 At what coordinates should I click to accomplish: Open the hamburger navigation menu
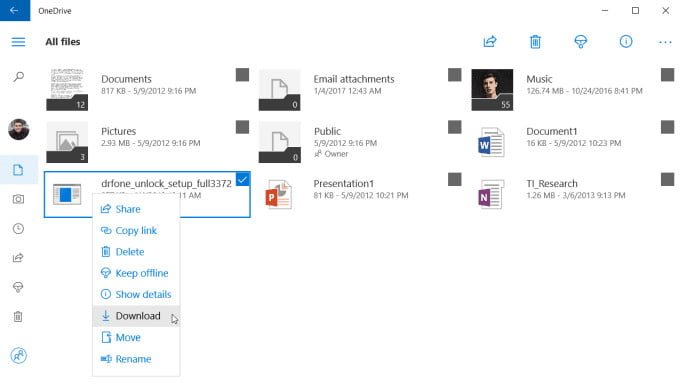[18, 42]
